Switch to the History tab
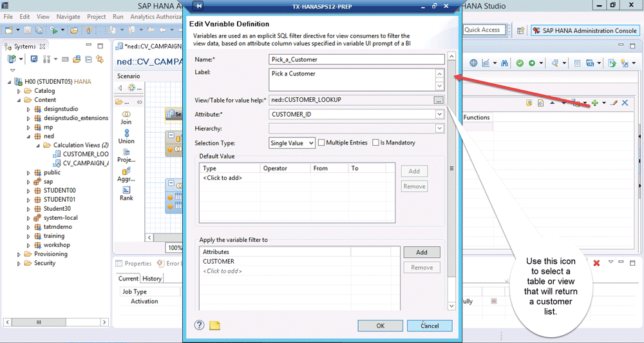Image resolution: width=644 pixels, height=343 pixels. click(152, 279)
